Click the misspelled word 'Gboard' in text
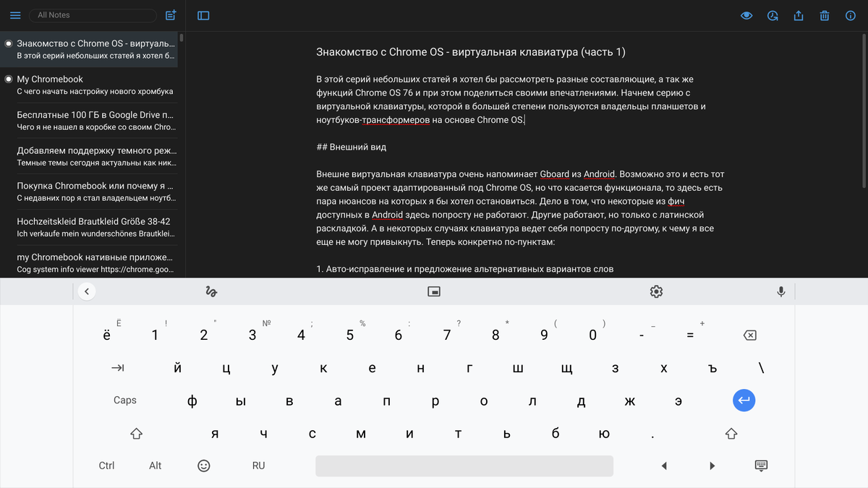Image resolution: width=868 pixels, height=488 pixels. [555, 174]
